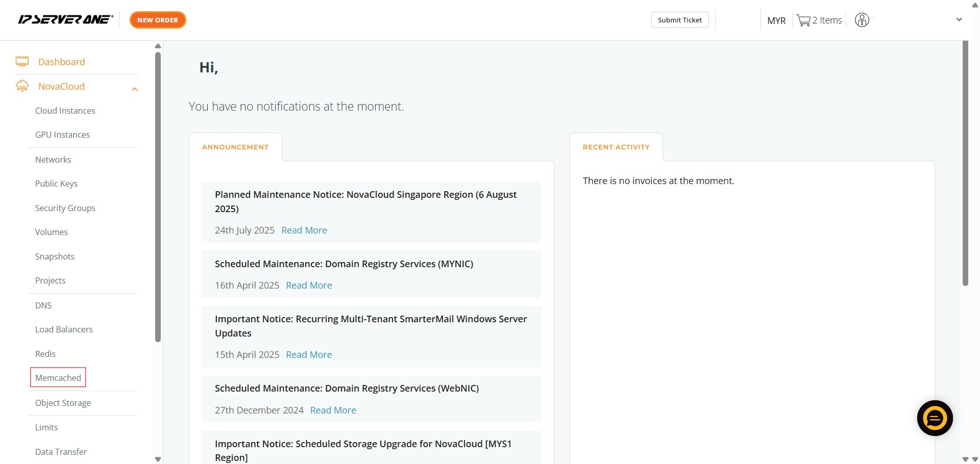Select the Recent Activity tab

(616, 147)
